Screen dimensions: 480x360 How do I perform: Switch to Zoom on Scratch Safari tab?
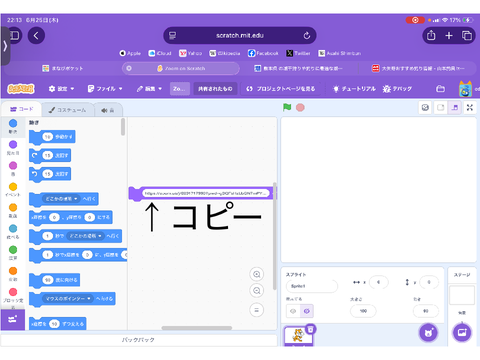[x=181, y=68]
